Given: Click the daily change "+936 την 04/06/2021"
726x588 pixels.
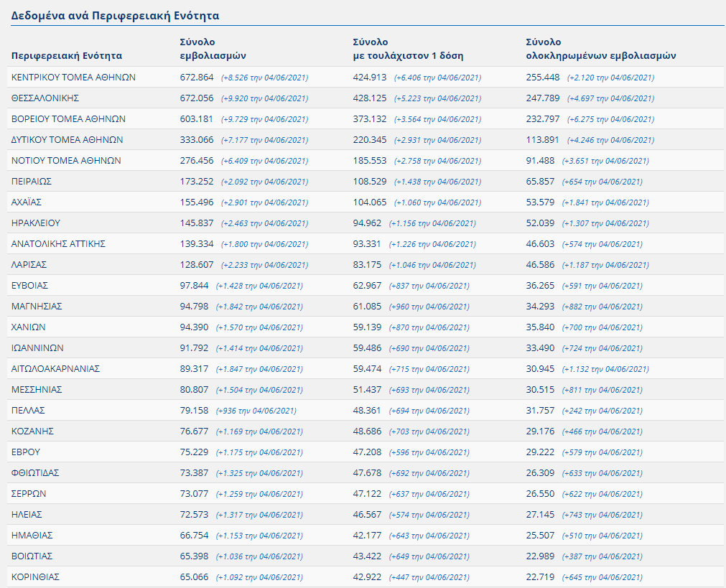Looking at the screenshot, I should click(256, 411).
